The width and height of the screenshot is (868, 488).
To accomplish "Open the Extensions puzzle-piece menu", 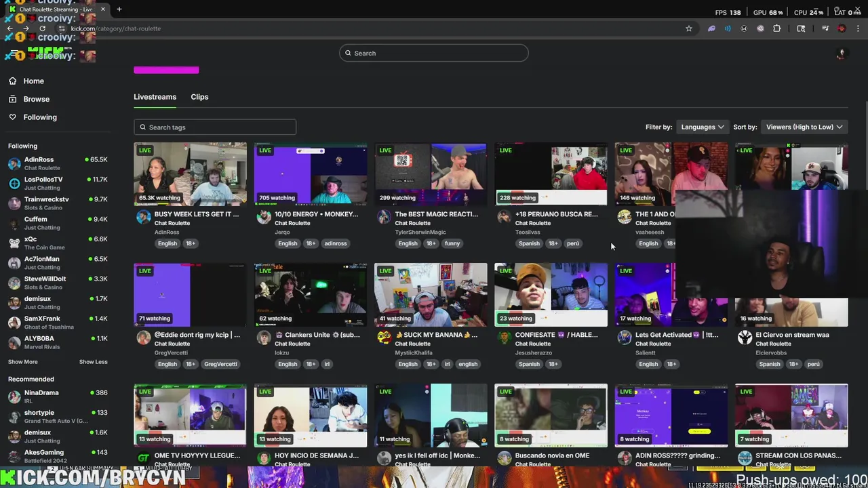I will [x=776, y=28].
